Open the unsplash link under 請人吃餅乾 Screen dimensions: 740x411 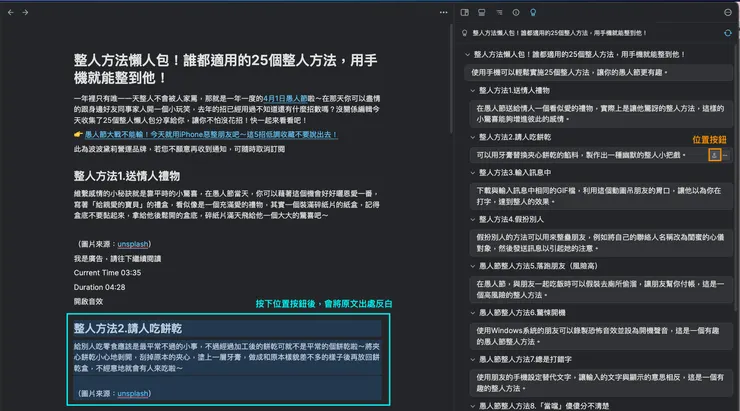(x=133, y=393)
